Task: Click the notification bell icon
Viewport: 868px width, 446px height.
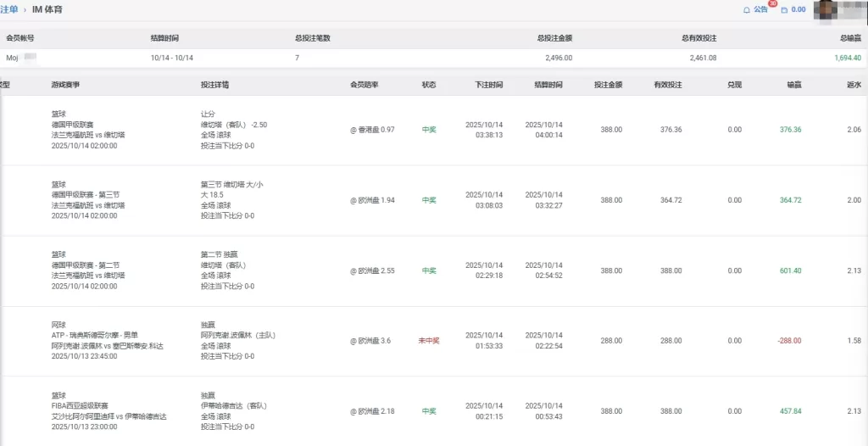Action: tap(747, 10)
